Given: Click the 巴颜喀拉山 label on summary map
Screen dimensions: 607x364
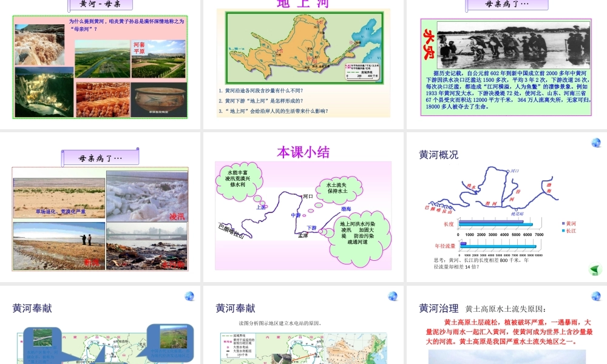Looking at the screenshot, I should pyautogui.click(x=231, y=231).
